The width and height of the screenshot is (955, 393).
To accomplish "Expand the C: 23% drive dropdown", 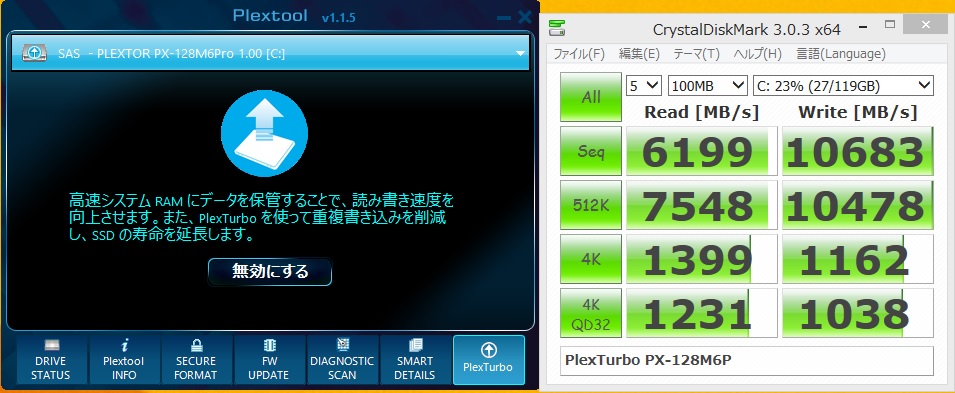I will [844, 85].
